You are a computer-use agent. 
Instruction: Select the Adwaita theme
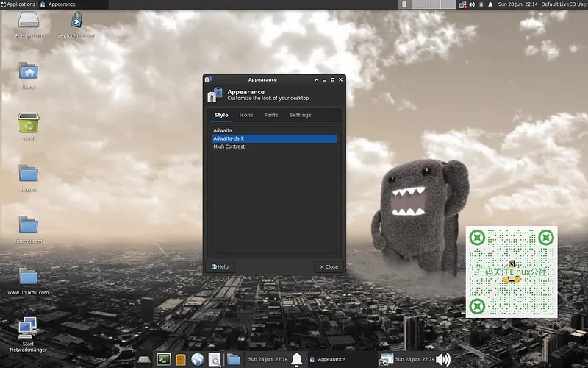pyautogui.click(x=274, y=130)
